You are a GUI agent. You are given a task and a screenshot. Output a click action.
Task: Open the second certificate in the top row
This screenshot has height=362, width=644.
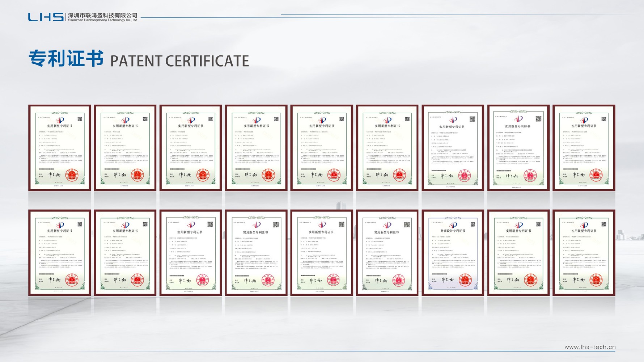[125, 148]
